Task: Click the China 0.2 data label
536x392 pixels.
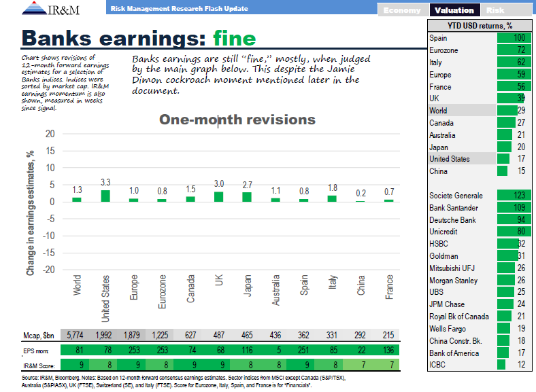Action: tap(361, 193)
